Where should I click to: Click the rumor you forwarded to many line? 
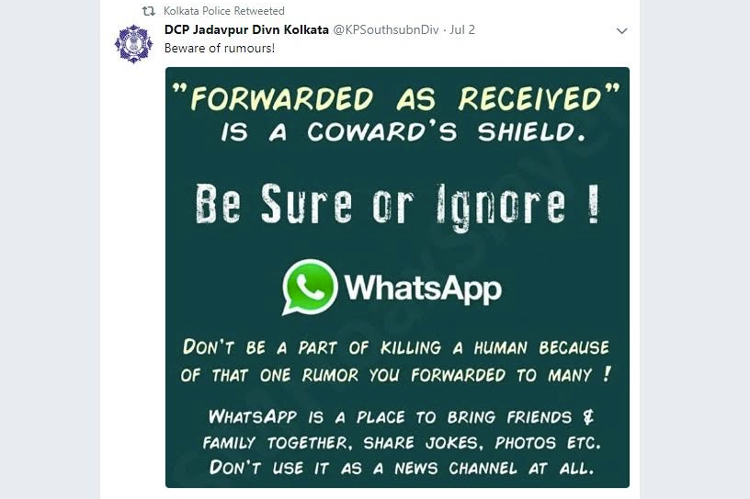396,375
